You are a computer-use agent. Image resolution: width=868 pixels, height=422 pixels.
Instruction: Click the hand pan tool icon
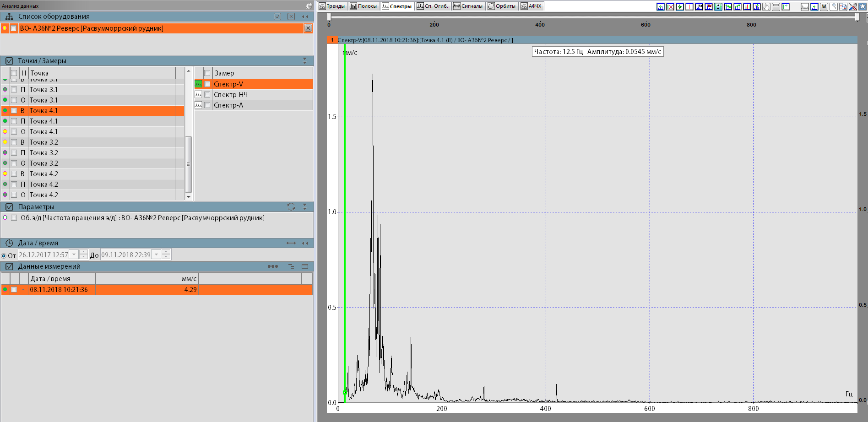click(x=766, y=6)
